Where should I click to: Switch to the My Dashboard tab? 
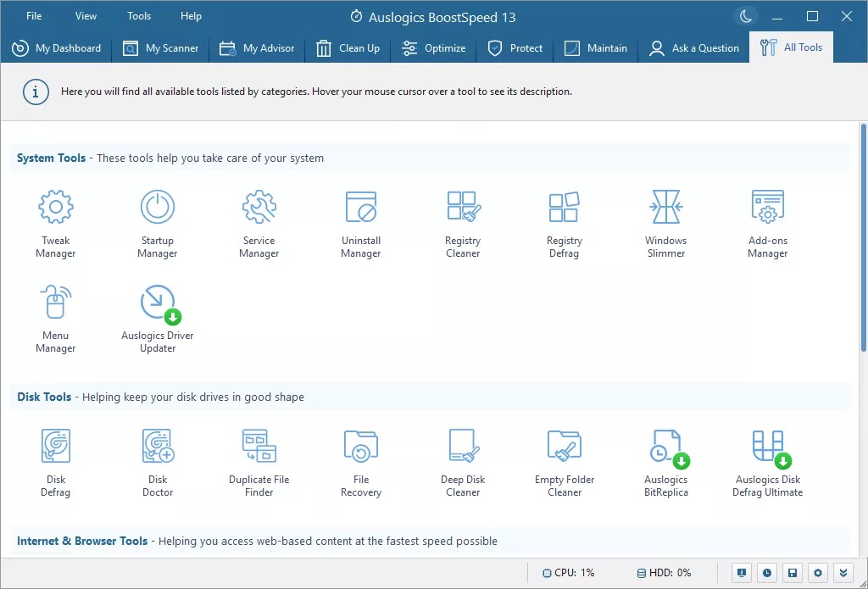[57, 48]
